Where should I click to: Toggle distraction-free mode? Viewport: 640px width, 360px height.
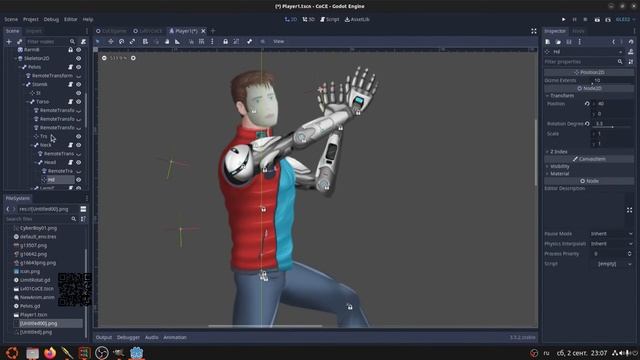click(533, 31)
